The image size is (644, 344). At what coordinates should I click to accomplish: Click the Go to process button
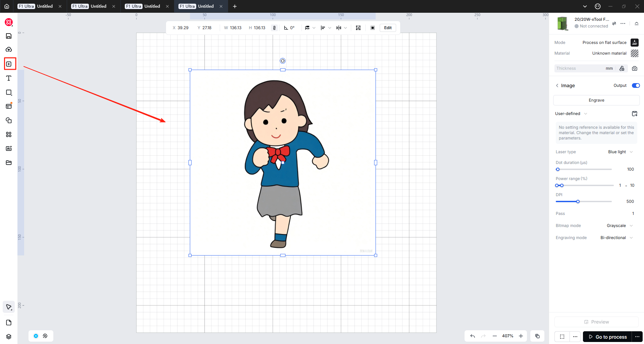point(607,337)
